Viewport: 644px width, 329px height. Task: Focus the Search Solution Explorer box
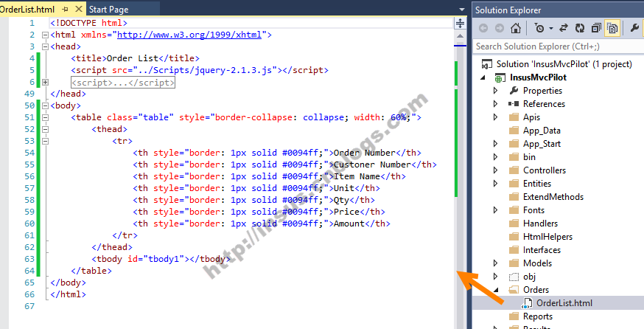[x=559, y=46]
